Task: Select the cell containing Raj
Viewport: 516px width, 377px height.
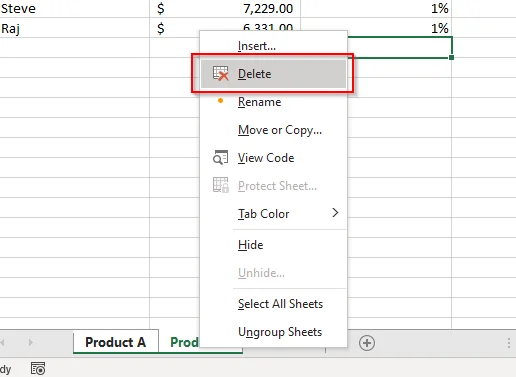Action: click(75, 28)
